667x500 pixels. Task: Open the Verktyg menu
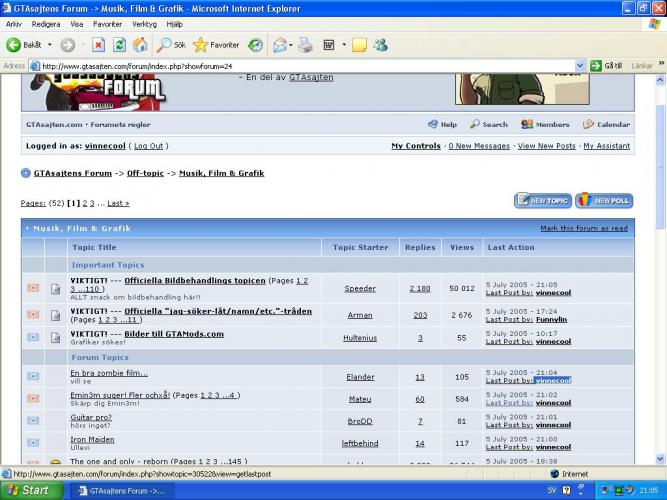point(144,24)
